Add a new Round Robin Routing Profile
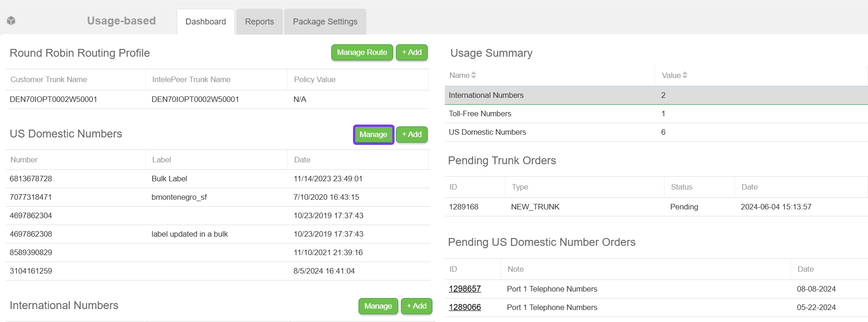 tap(412, 53)
